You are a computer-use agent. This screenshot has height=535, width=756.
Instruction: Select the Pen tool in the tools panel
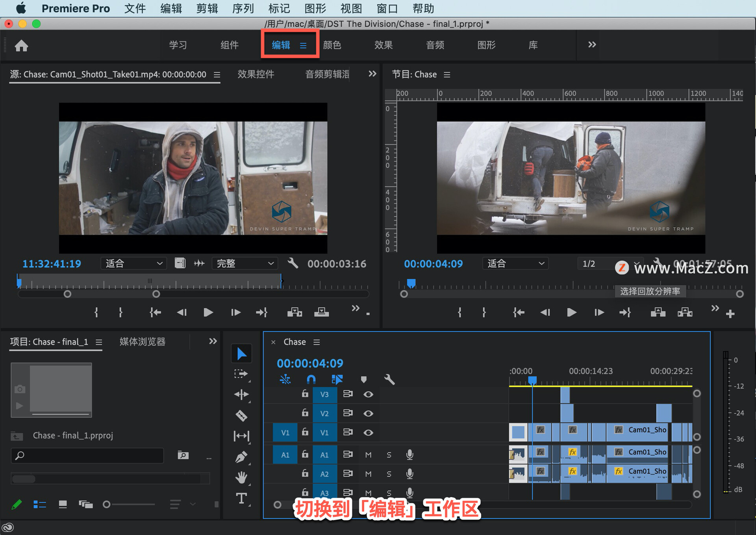tap(241, 457)
